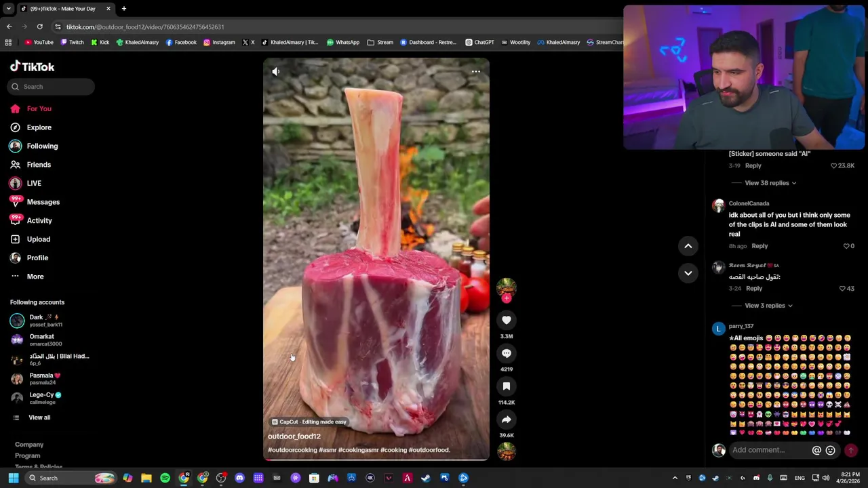Open File Explorer from the taskbar

coord(146,478)
